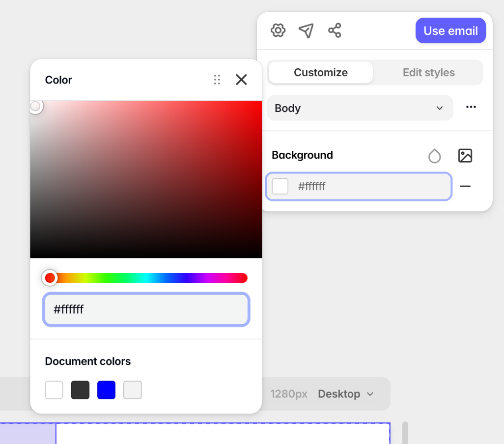Click the droplet color fill icon
The height and width of the screenshot is (444, 504).
pyautogui.click(x=435, y=155)
